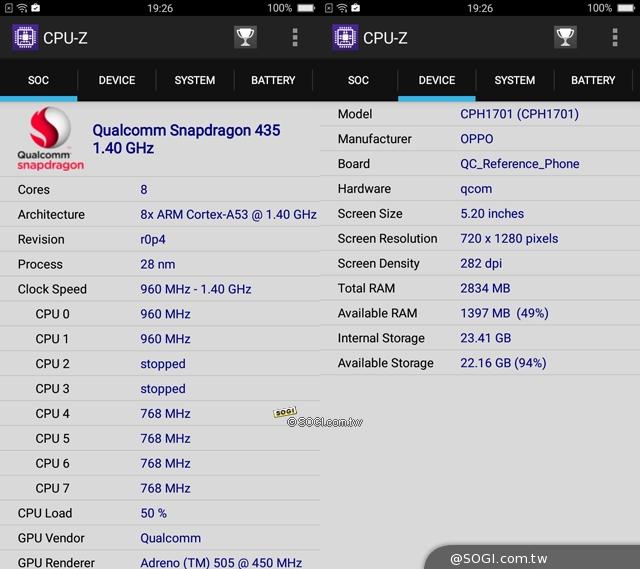The height and width of the screenshot is (569, 640).
Task: Select the SOC tab in left screen
Action: tap(38, 80)
